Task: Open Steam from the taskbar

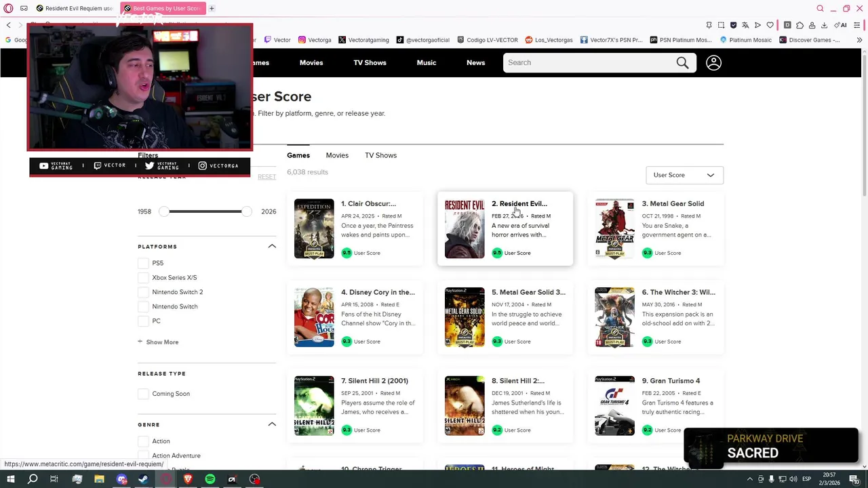Action: pos(144,479)
